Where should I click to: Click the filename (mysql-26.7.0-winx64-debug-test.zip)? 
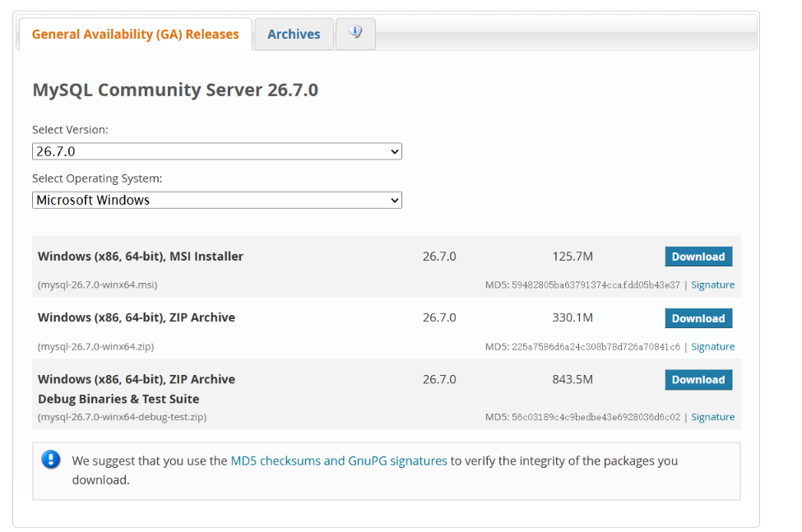click(x=123, y=417)
